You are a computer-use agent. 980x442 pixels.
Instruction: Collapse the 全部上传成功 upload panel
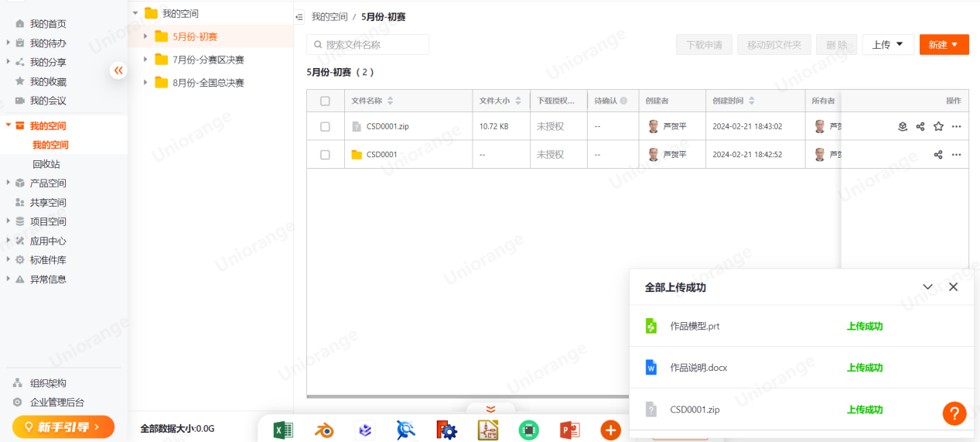click(x=927, y=286)
